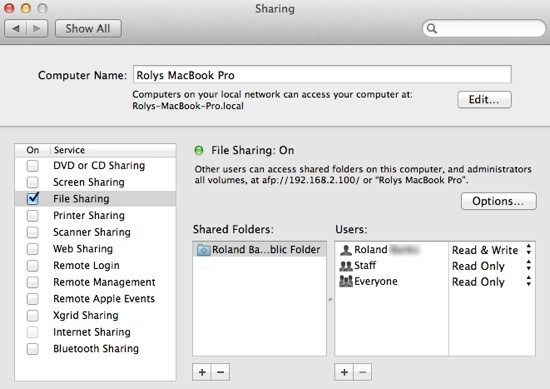Click the Edit... button
Screen dimensions: 550x389
[x=484, y=100]
